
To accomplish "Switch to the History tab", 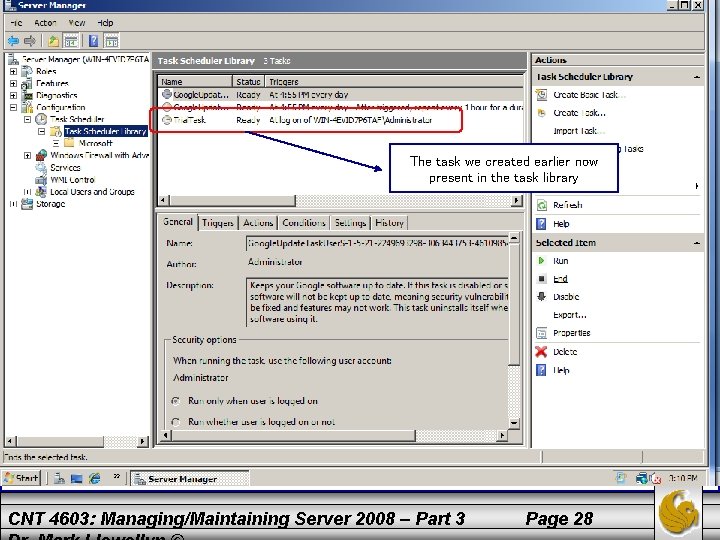I will 389,223.
